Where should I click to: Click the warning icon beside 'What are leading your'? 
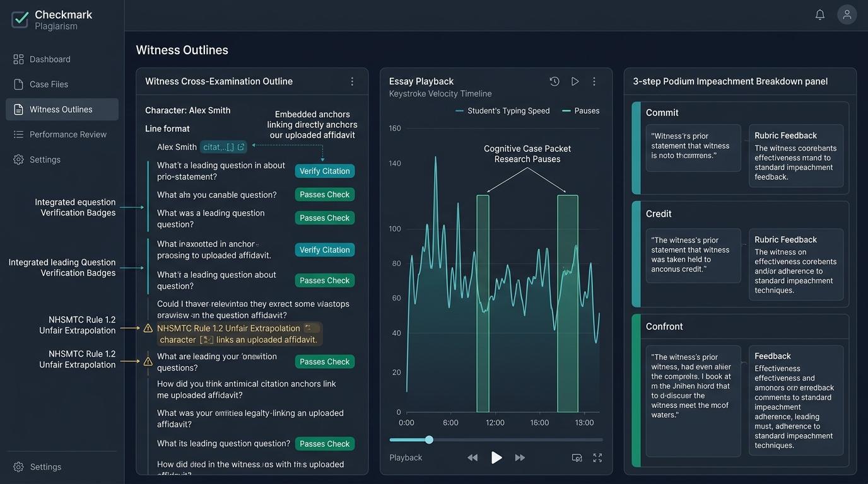pos(148,362)
